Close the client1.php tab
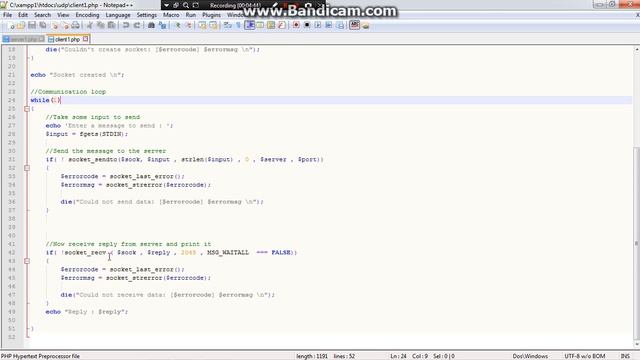Viewport: 640px width, 360px height. click(x=85, y=39)
